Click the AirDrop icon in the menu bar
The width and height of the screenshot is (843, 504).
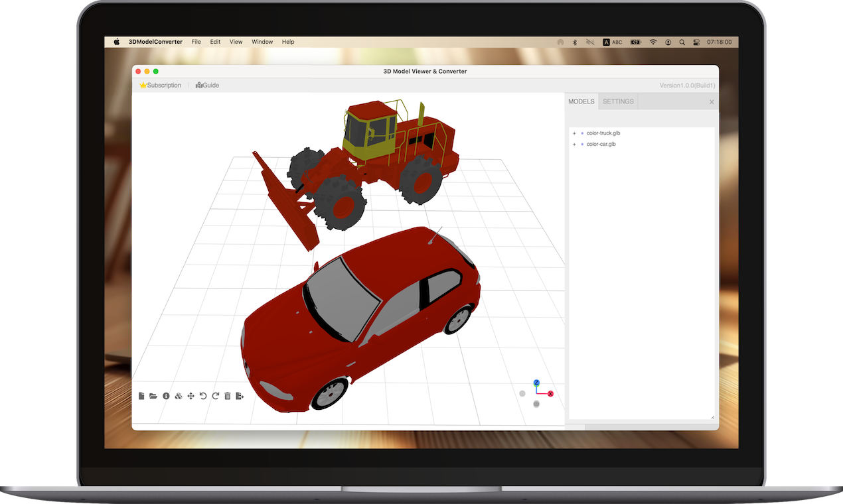click(560, 42)
